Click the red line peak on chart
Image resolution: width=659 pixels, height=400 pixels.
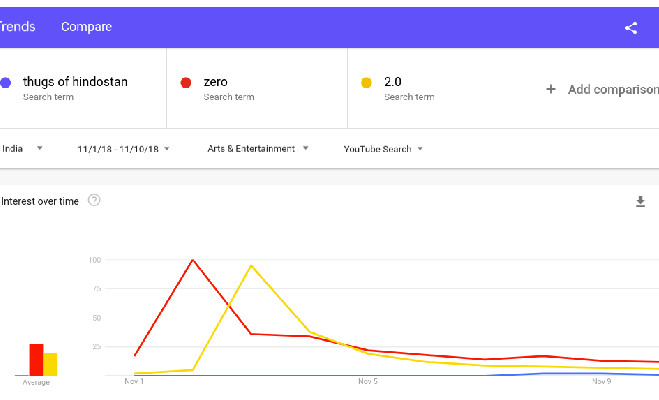coord(192,260)
